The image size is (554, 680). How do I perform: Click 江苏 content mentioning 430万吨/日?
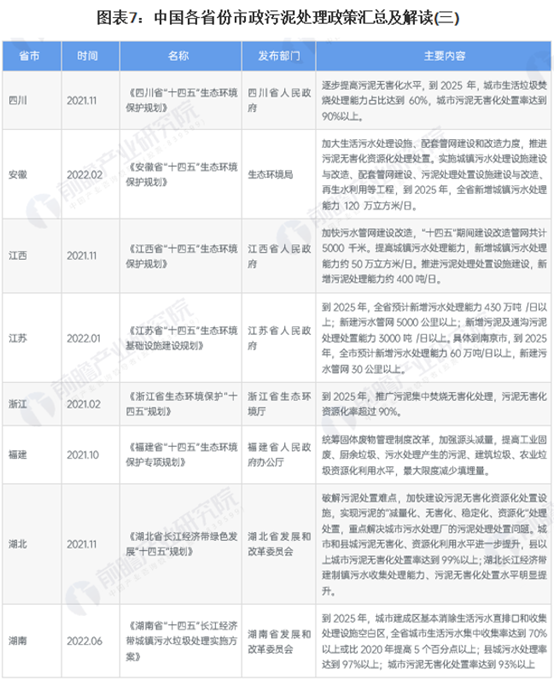[x=434, y=338]
